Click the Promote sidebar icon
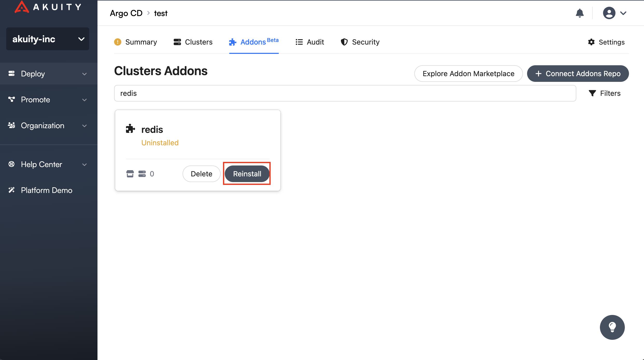 pyautogui.click(x=11, y=99)
